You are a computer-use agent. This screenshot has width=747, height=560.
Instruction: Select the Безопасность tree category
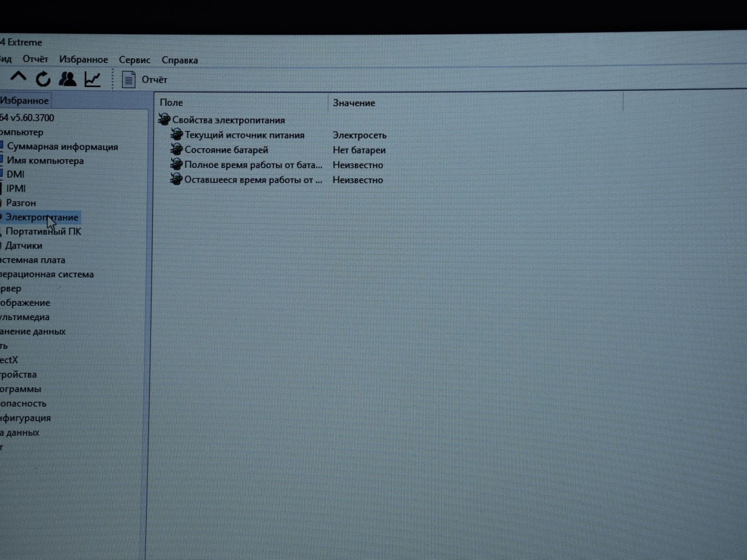point(23,404)
